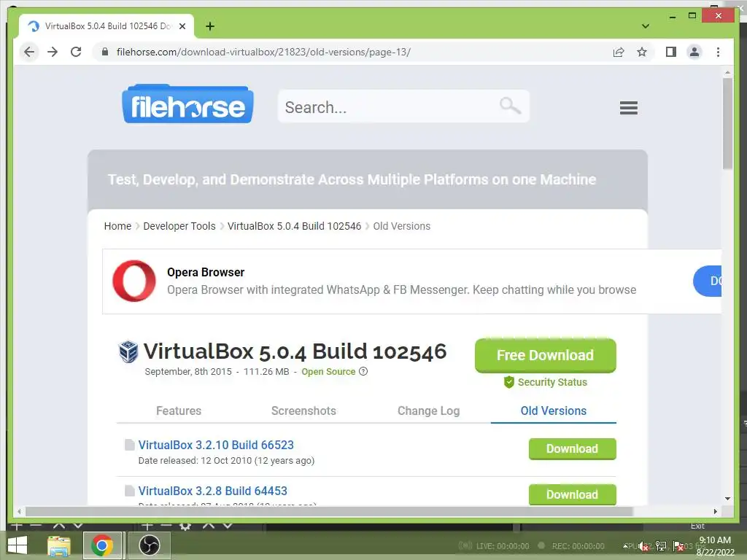Share this page icon in address bar
This screenshot has height=560, width=747.
click(x=619, y=52)
